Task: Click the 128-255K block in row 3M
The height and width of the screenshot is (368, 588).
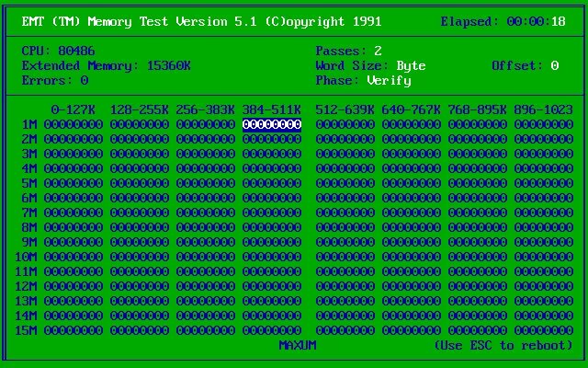Action: tap(140, 154)
